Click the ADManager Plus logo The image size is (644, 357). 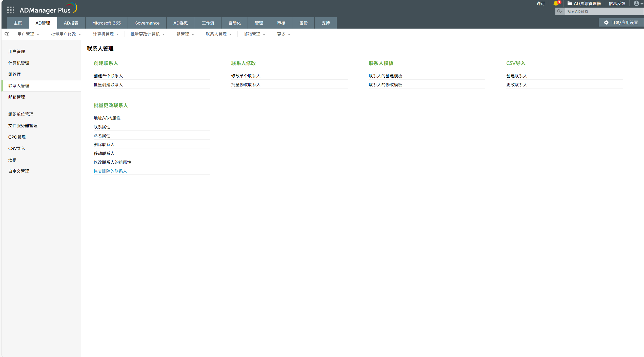tap(48, 9)
